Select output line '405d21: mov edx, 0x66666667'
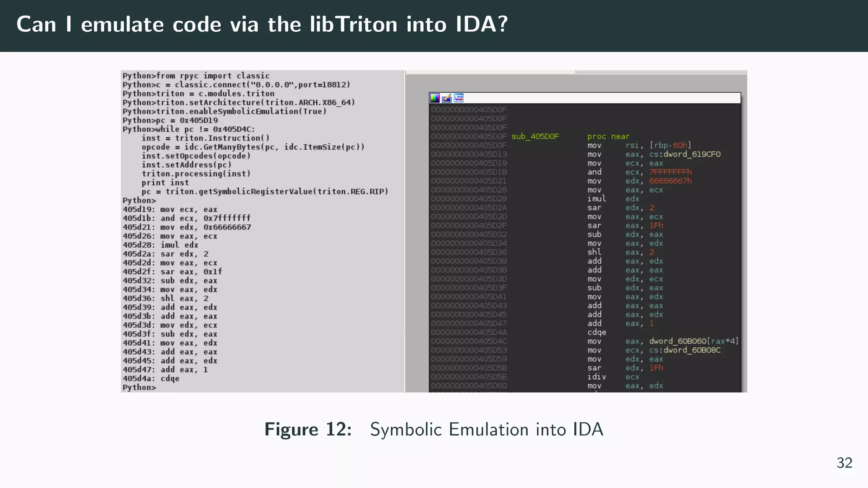This screenshot has width=868, height=488. [187, 227]
